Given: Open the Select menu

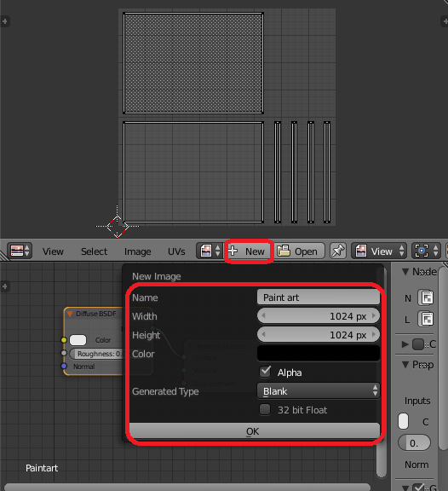Looking at the screenshot, I should (94, 251).
